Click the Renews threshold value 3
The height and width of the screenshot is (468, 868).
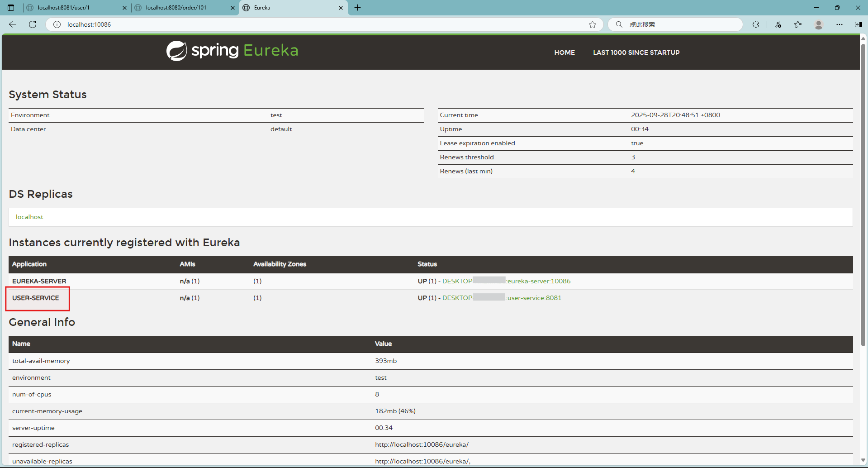click(633, 157)
